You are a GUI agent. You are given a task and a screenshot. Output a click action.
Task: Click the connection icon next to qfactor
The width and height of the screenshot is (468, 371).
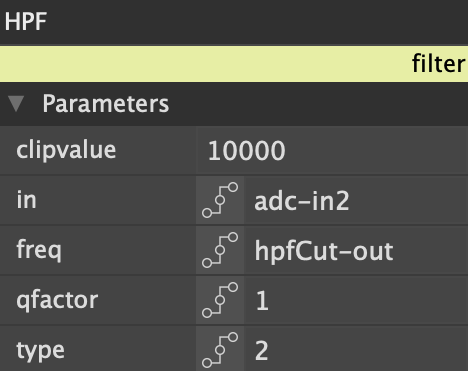pos(220,300)
